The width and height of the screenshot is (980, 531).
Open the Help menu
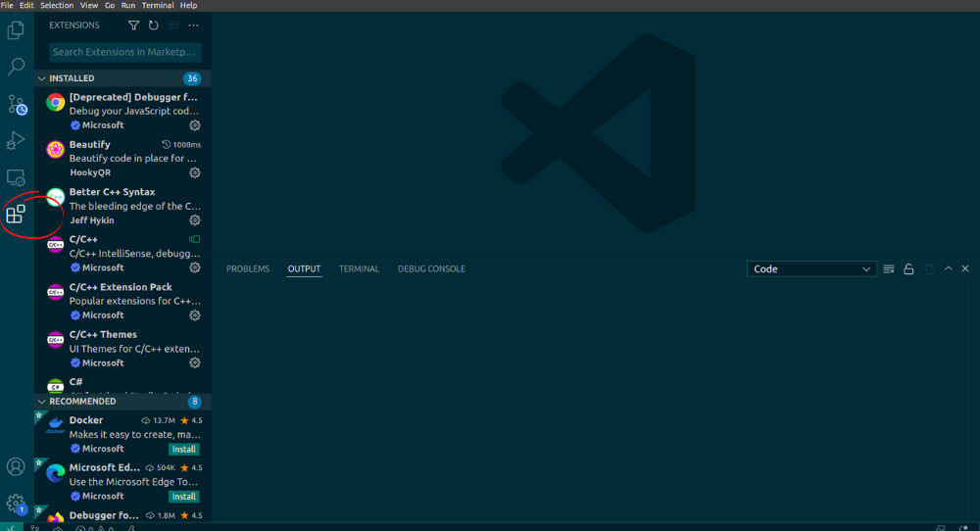pyautogui.click(x=189, y=5)
